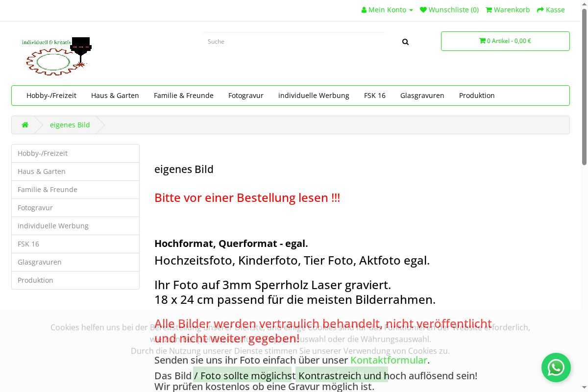Click the search magnifier icon
The height and width of the screenshot is (392, 588).
tap(405, 42)
